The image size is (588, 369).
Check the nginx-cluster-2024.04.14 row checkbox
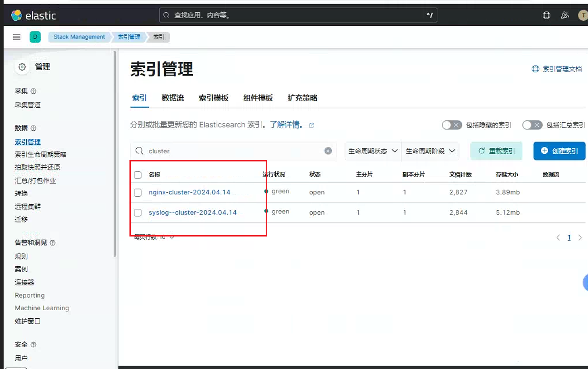pyautogui.click(x=138, y=193)
